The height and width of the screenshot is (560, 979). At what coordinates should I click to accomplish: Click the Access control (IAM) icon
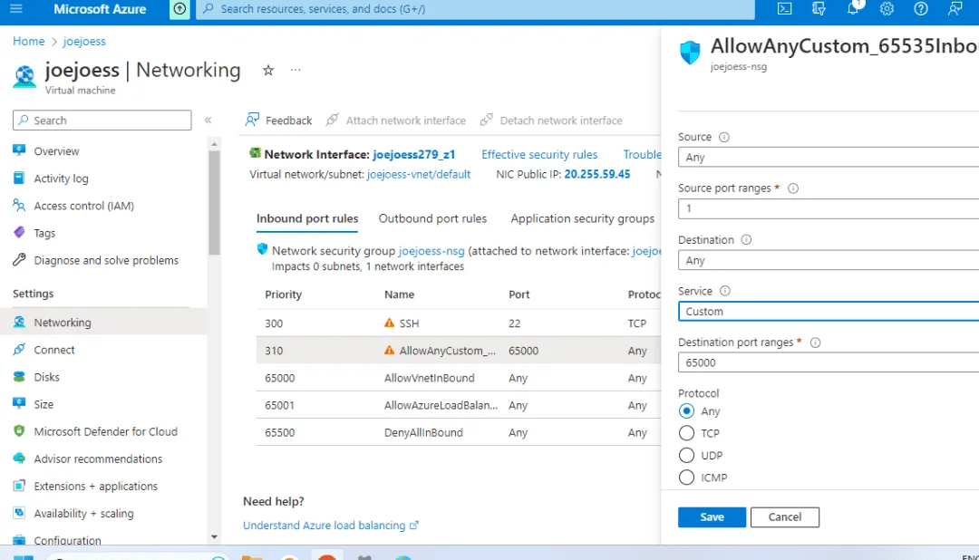coord(19,206)
